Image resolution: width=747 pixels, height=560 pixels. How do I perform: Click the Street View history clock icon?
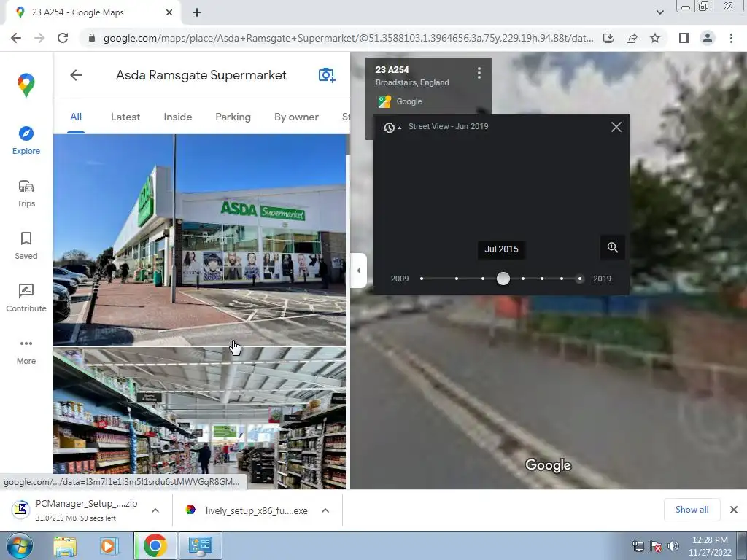coord(390,128)
